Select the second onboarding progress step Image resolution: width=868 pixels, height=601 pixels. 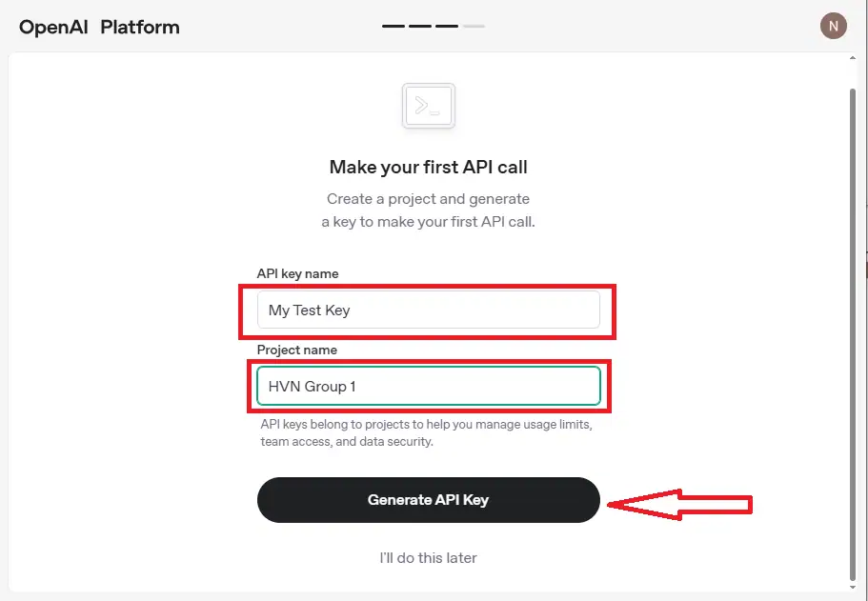click(420, 27)
